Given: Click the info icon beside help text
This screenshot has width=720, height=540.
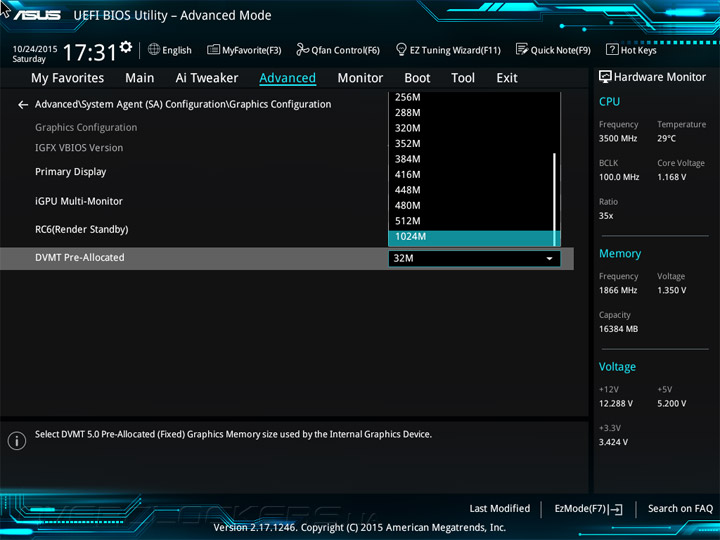Looking at the screenshot, I should 17,441.
